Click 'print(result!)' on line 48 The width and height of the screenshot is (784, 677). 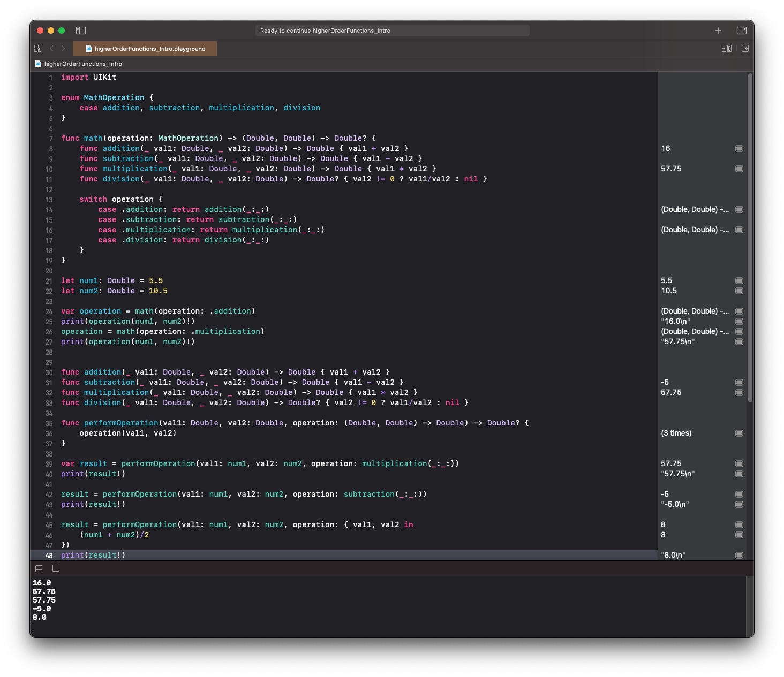click(93, 555)
